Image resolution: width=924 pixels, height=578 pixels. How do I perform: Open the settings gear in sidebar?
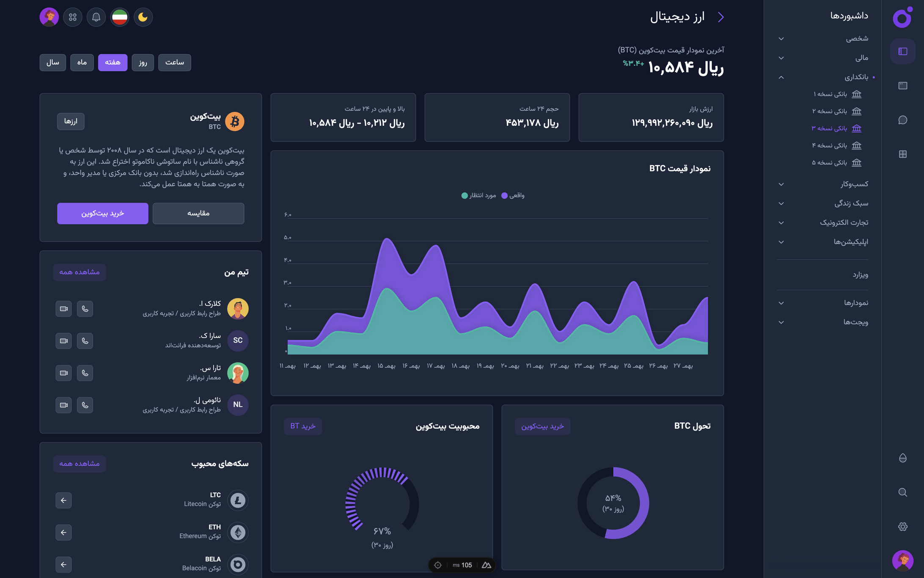902,526
